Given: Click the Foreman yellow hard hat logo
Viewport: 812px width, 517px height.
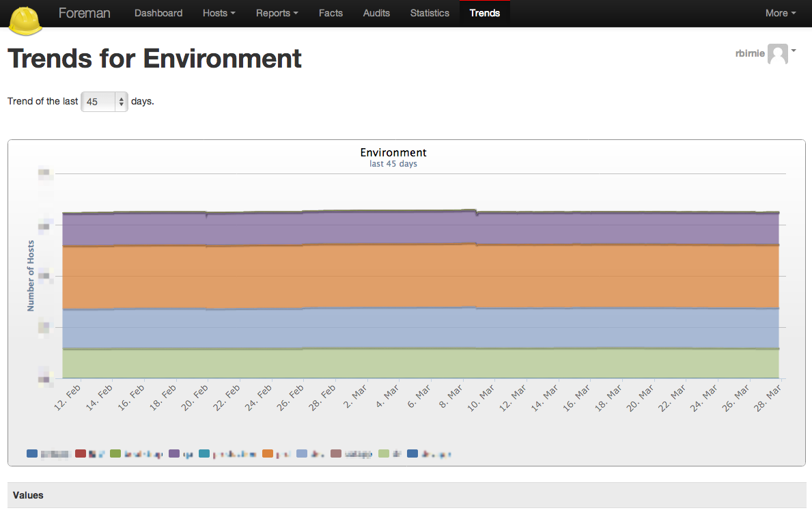Looking at the screenshot, I should (x=25, y=20).
